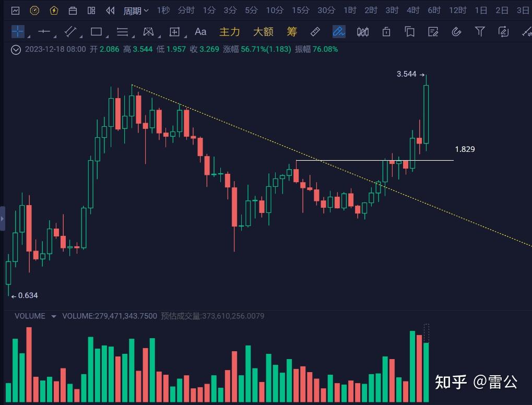This screenshot has height=405, width=532.
Task: Toggle the highlighted drawing pen mode
Action: [x=339, y=31]
